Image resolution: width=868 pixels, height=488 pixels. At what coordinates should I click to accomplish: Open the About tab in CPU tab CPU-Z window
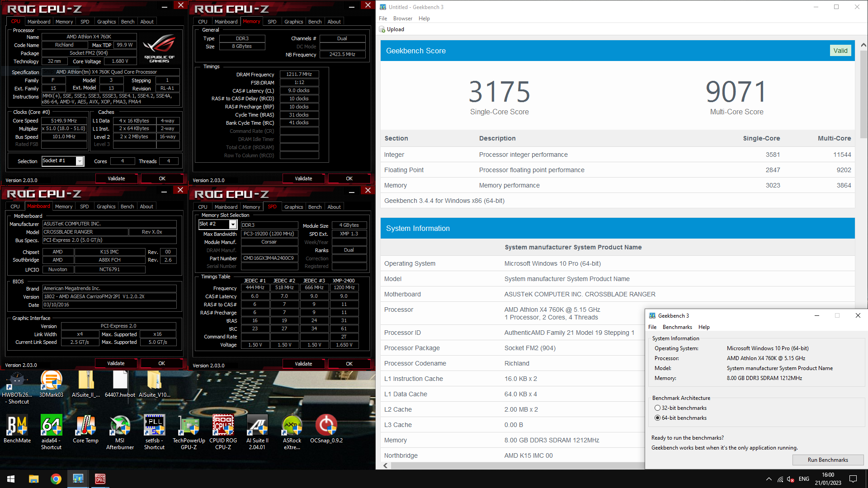[x=147, y=22]
